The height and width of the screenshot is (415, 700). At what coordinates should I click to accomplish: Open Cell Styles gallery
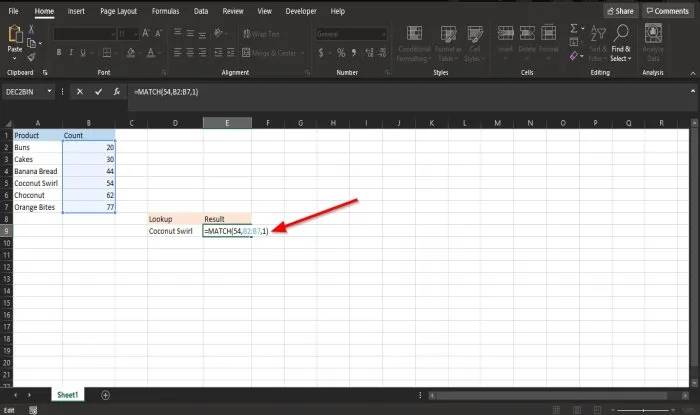point(475,43)
